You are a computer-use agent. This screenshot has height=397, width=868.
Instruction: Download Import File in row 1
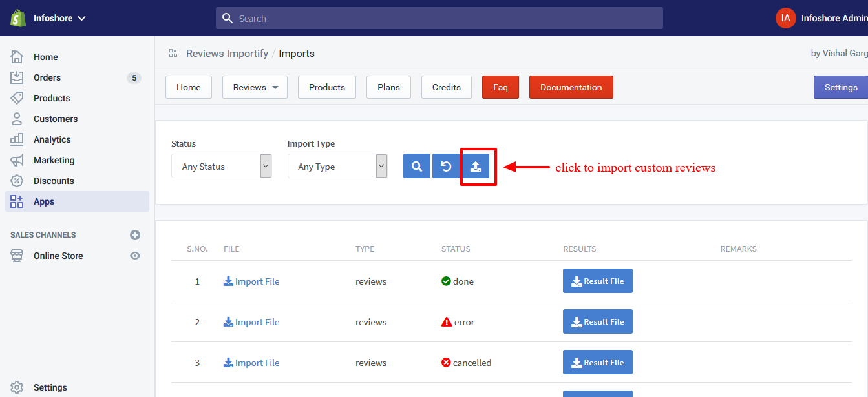[x=251, y=281]
